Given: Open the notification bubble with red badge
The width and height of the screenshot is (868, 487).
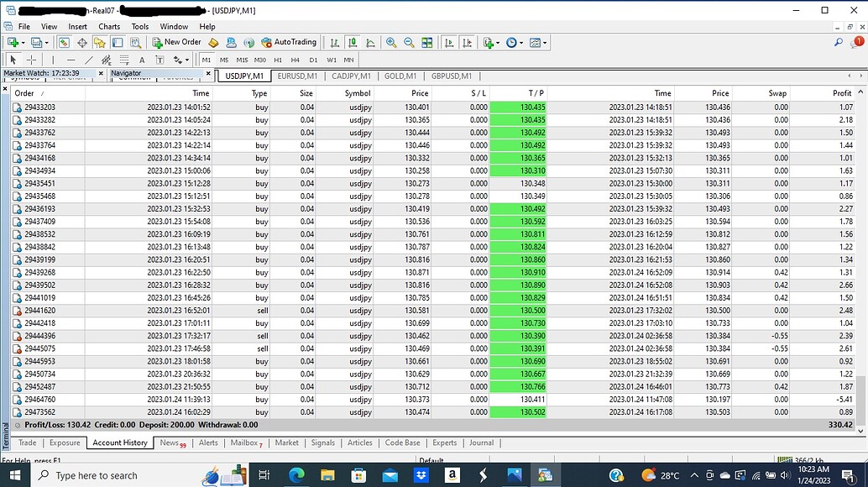Looking at the screenshot, I should point(857,42).
